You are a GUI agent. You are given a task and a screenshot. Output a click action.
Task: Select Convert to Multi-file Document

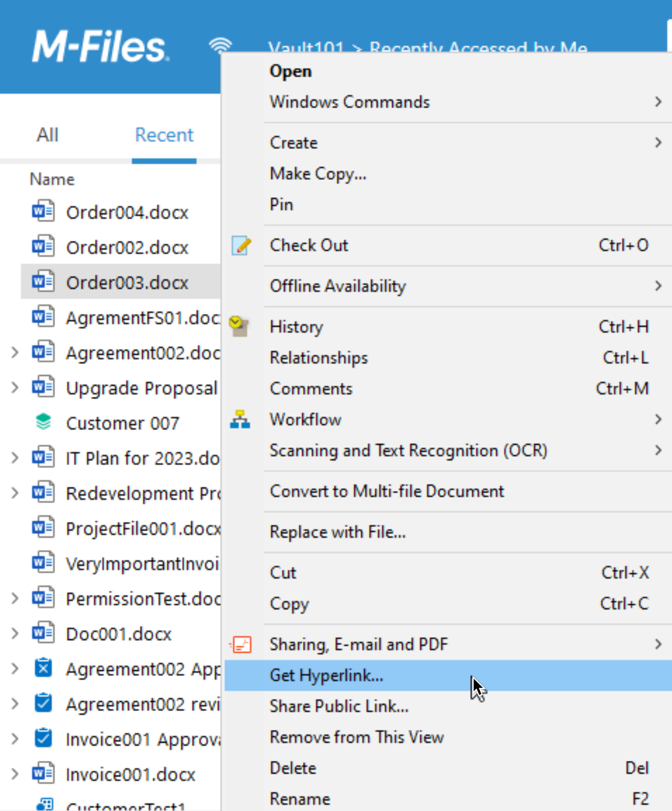pos(448,492)
